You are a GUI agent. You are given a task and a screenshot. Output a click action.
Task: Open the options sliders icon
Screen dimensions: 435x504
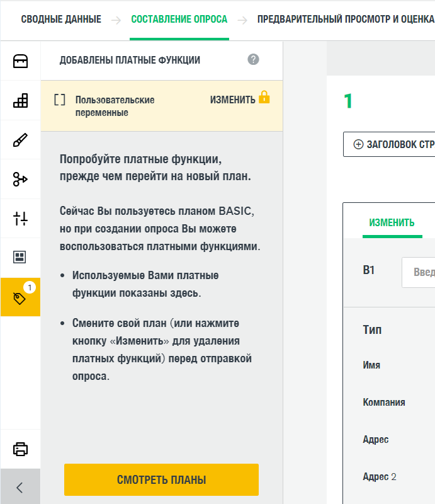pos(20,219)
